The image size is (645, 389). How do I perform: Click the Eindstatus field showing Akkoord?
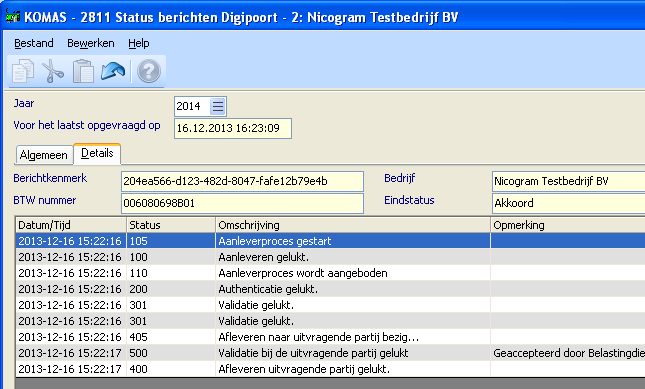568,203
